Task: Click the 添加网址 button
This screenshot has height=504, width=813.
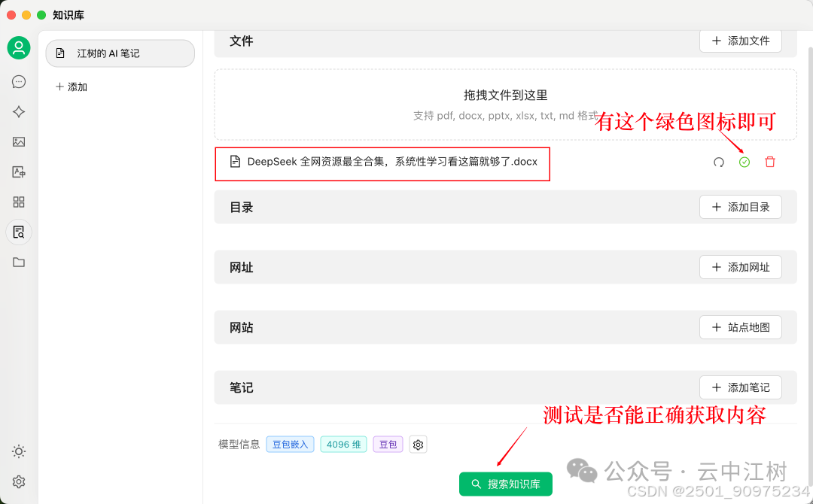Action: pyautogui.click(x=741, y=267)
